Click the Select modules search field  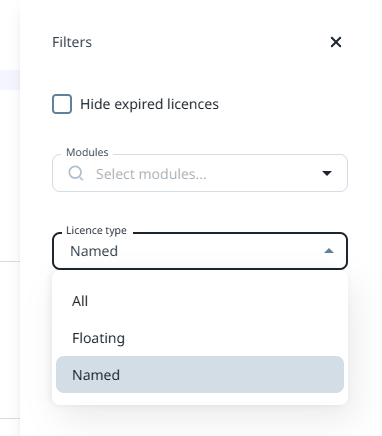point(200,173)
